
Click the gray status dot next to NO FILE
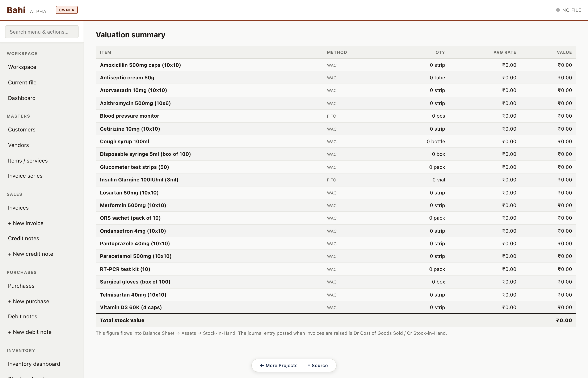558,10
